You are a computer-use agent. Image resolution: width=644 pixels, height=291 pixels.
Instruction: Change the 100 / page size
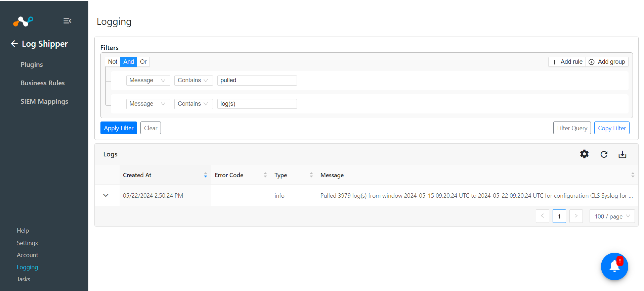(612, 216)
